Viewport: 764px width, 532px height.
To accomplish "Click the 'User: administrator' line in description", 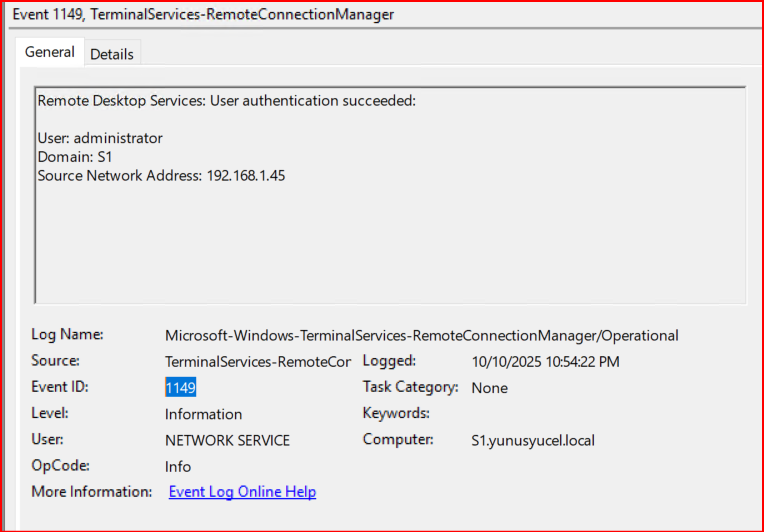I will [x=100, y=138].
